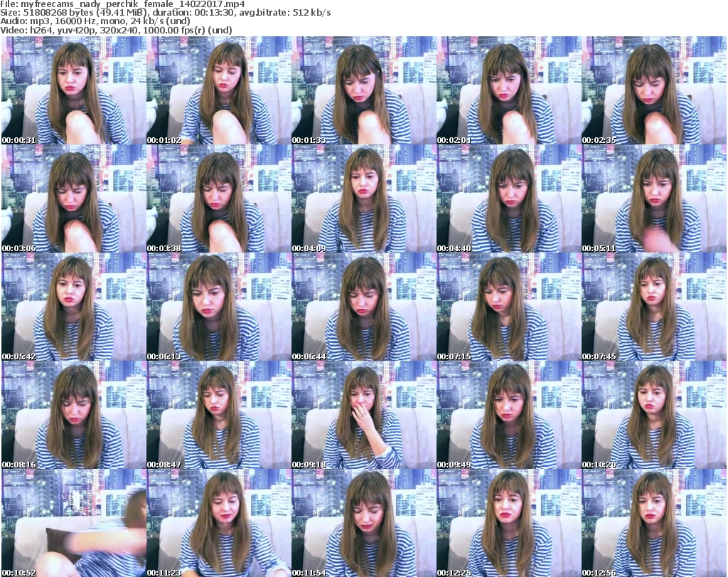728x577 pixels.
Task: Click the Size line showing 49.41 MiB
Action: pyautogui.click(x=166, y=13)
